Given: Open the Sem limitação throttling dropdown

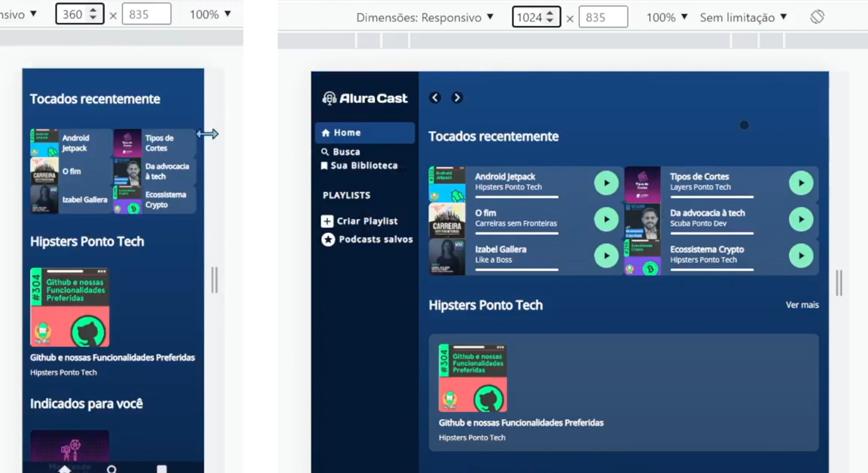Looking at the screenshot, I should click(x=744, y=17).
